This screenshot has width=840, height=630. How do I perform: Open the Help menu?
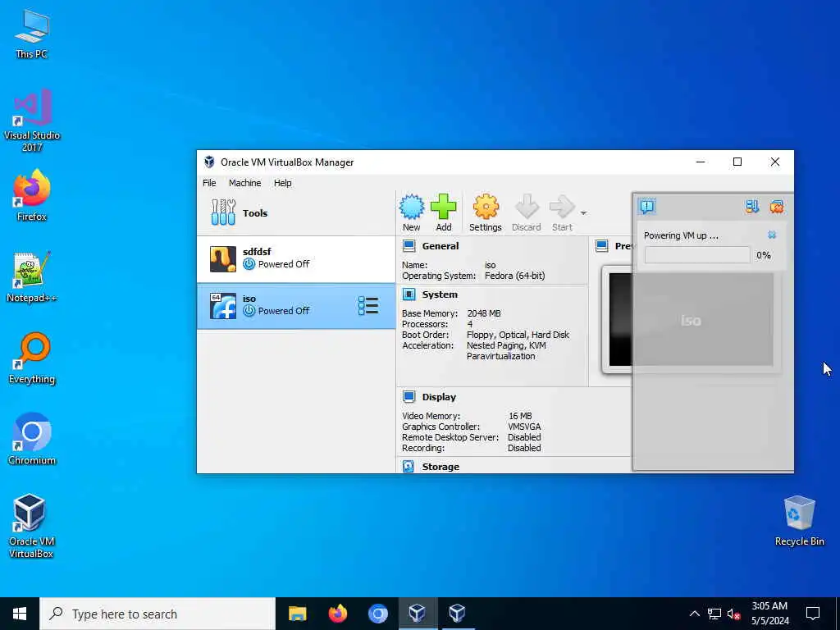(283, 183)
